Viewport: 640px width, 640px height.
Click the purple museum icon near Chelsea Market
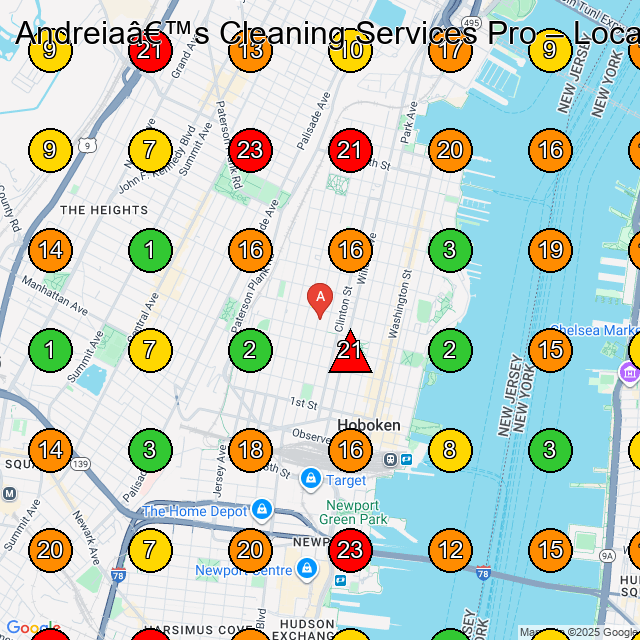point(629,373)
